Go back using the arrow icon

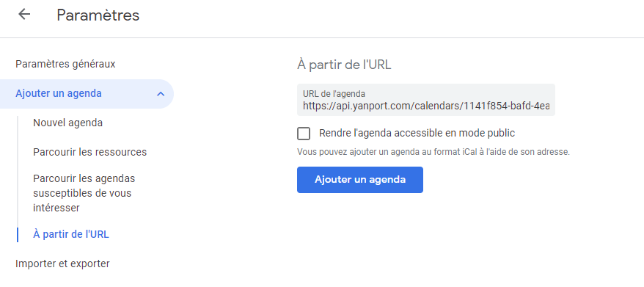click(x=24, y=14)
